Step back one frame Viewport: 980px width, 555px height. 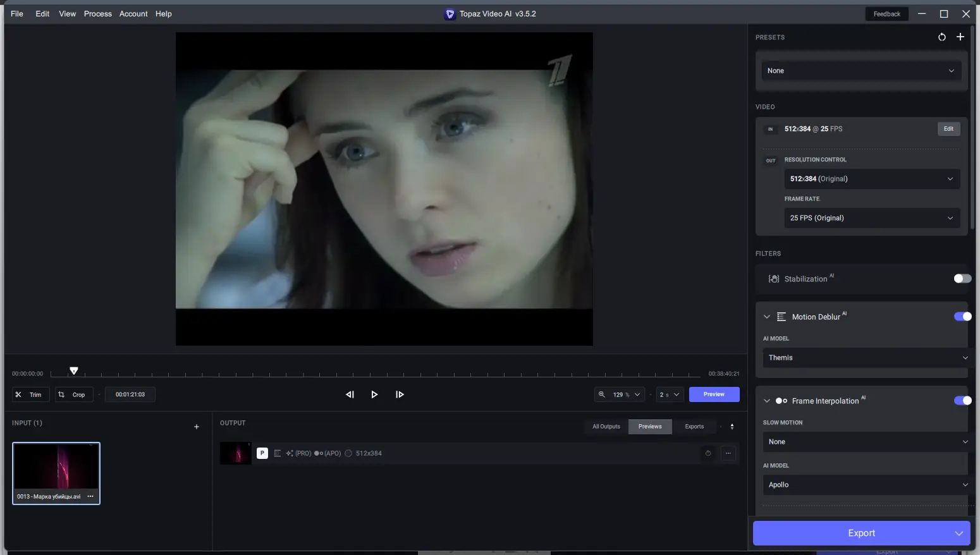click(x=350, y=394)
